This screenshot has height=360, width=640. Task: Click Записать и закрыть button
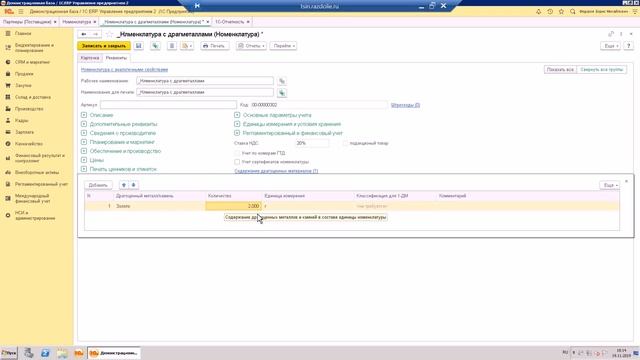click(x=104, y=46)
